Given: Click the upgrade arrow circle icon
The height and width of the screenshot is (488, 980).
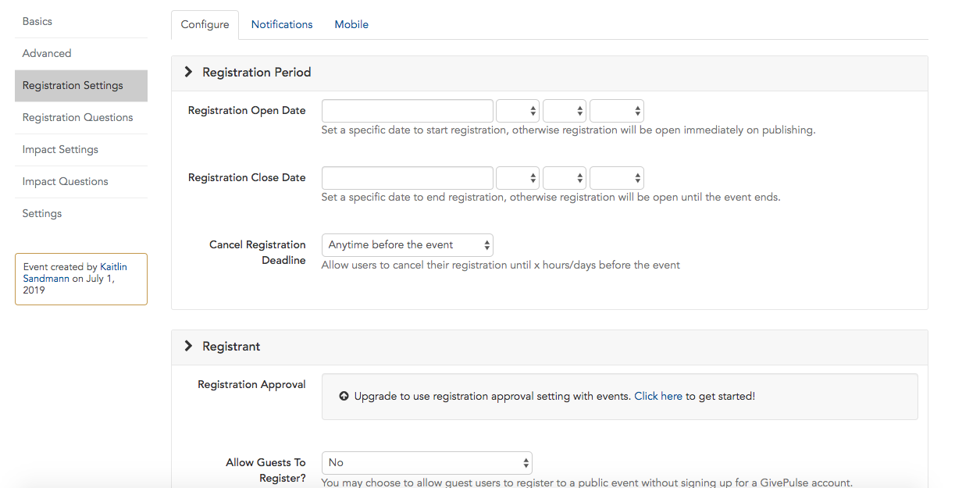Looking at the screenshot, I should (x=344, y=397).
